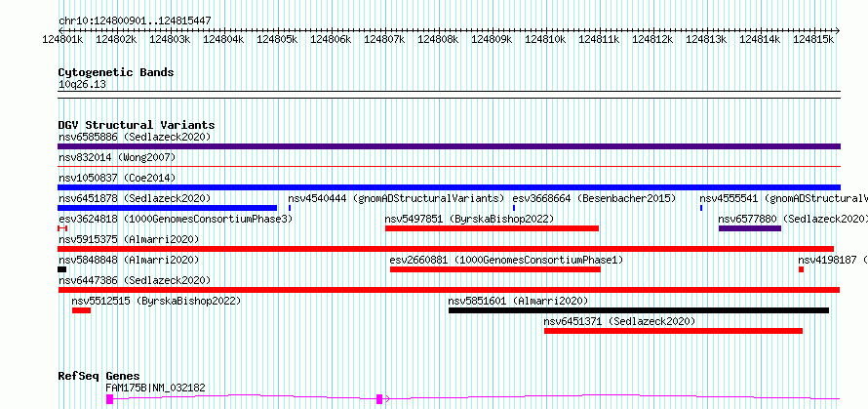Click the purple nsv6585886 variant bar
This screenshot has height=409, width=868.
[x=449, y=146]
